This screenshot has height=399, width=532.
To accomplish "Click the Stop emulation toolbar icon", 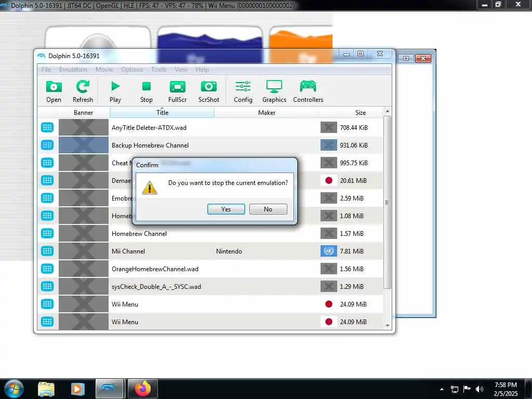I will pyautogui.click(x=146, y=91).
